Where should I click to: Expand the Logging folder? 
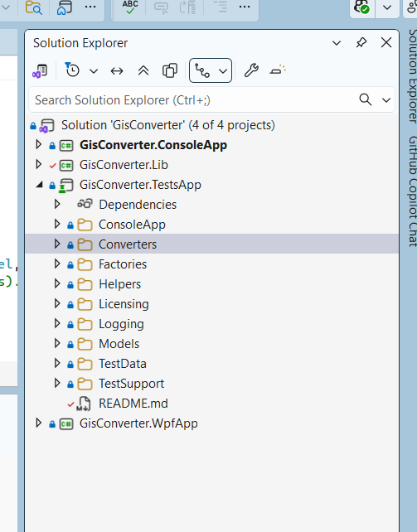57,324
